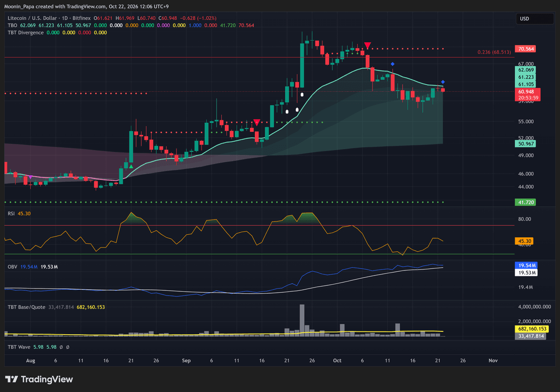Click the 0.236 (68.513) Fibonacci level label

point(493,52)
